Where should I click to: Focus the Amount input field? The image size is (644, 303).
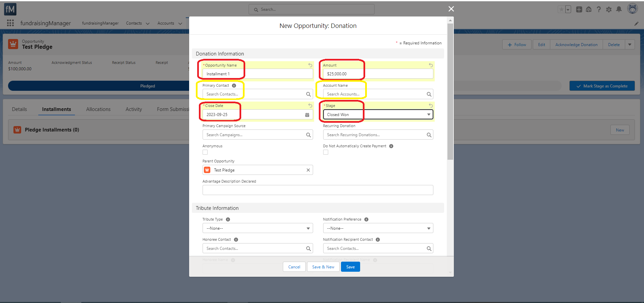click(378, 74)
